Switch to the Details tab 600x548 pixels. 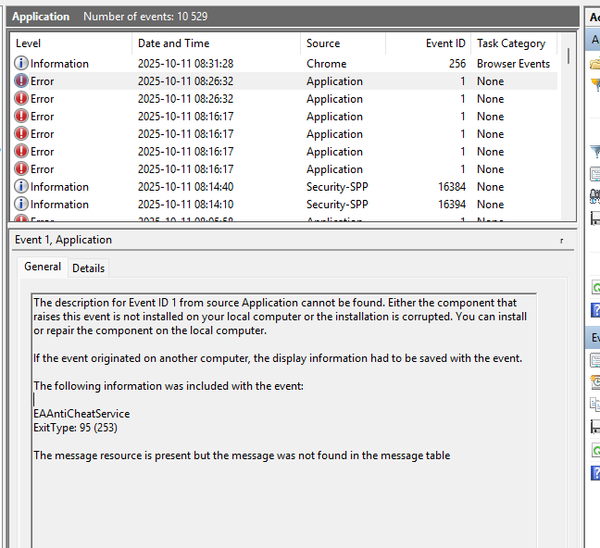click(x=88, y=268)
